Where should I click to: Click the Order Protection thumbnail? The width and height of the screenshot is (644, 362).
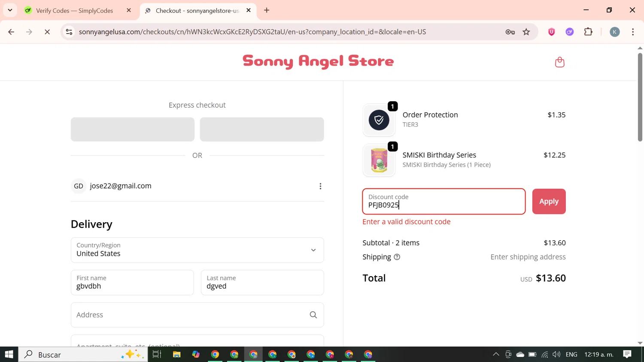click(379, 120)
